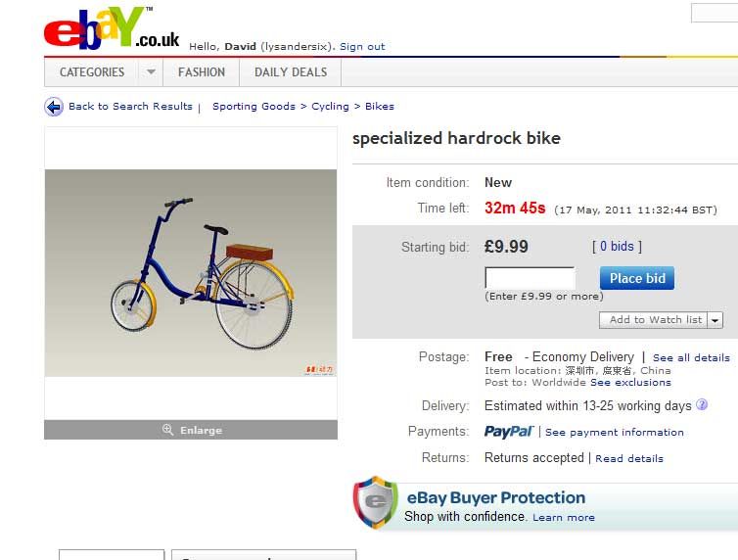
Task: Open the Daily Deals menu tab
Action: coord(291,72)
